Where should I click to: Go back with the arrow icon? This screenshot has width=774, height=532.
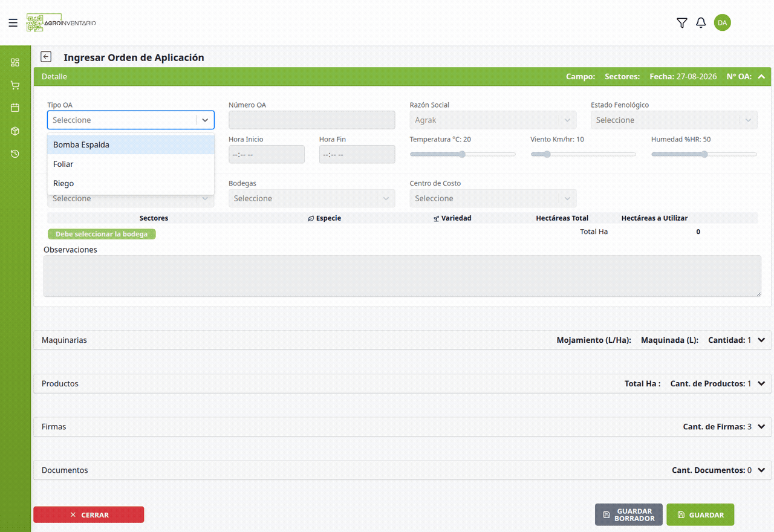point(46,57)
